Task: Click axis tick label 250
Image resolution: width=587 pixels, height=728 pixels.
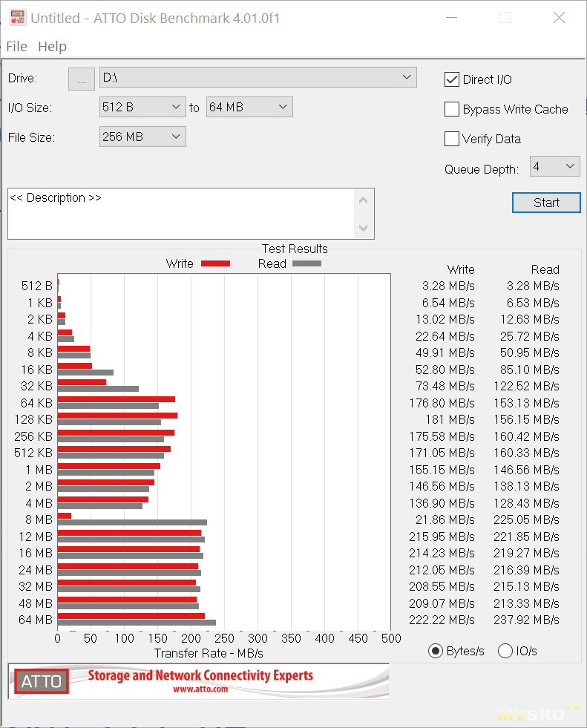Action: pos(224,638)
